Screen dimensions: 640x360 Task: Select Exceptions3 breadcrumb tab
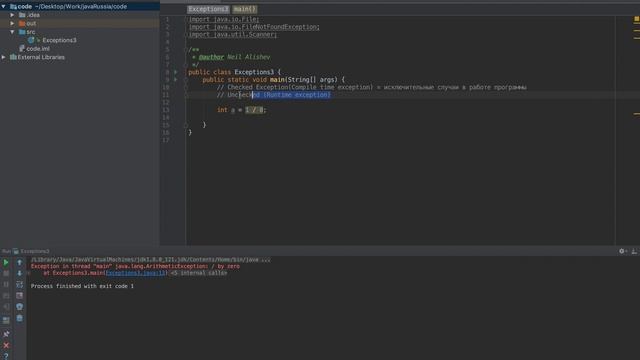(x=208, y=9)
